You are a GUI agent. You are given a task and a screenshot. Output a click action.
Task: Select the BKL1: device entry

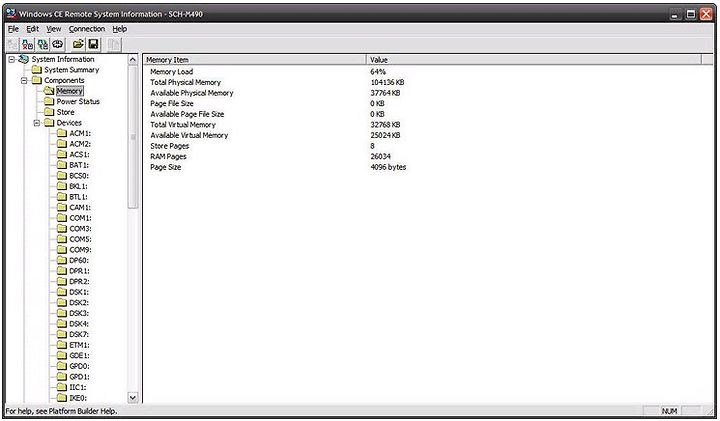78,186
